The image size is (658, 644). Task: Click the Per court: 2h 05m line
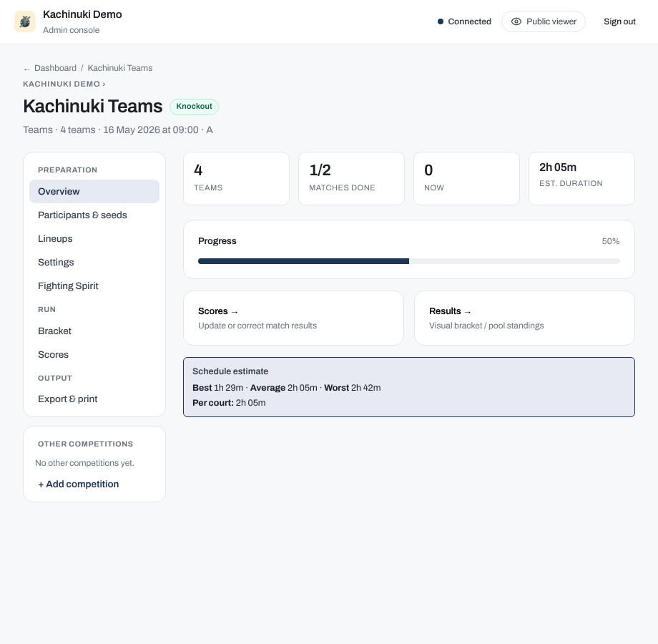click(x=229, y=403)
